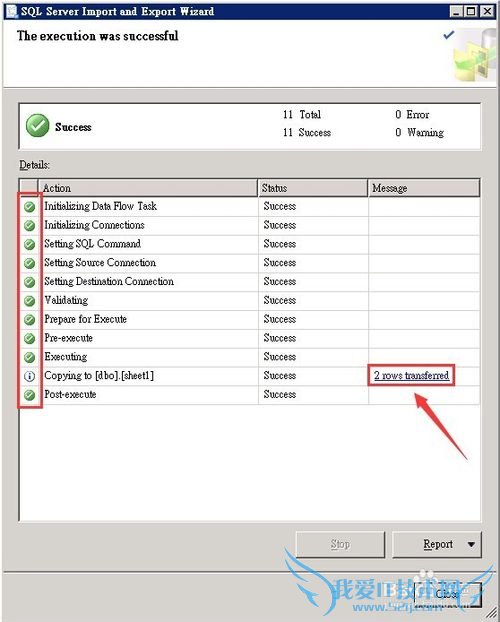
Task: Click the wizard icon in the title bar
Action: [x=12, y=11]
